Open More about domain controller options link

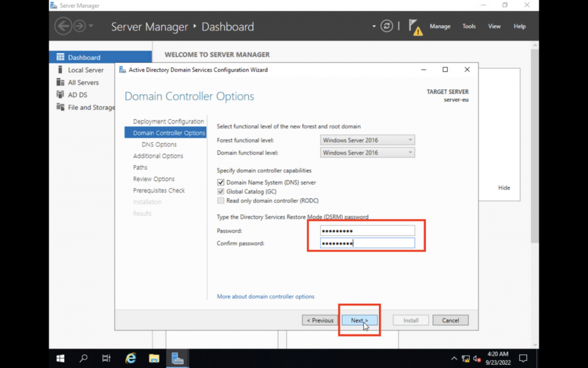[x=265, y=297]
